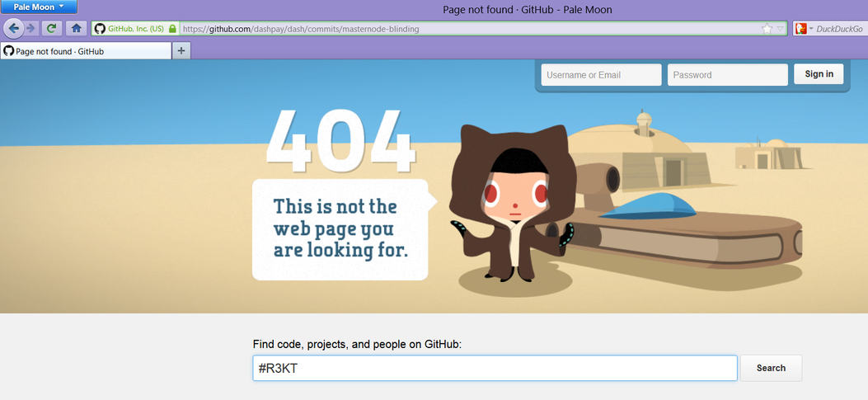This screenshot has width=868, height=400.
Task: Show the GitHub, Inc. site identity information
Action: [x=136, y=29]
